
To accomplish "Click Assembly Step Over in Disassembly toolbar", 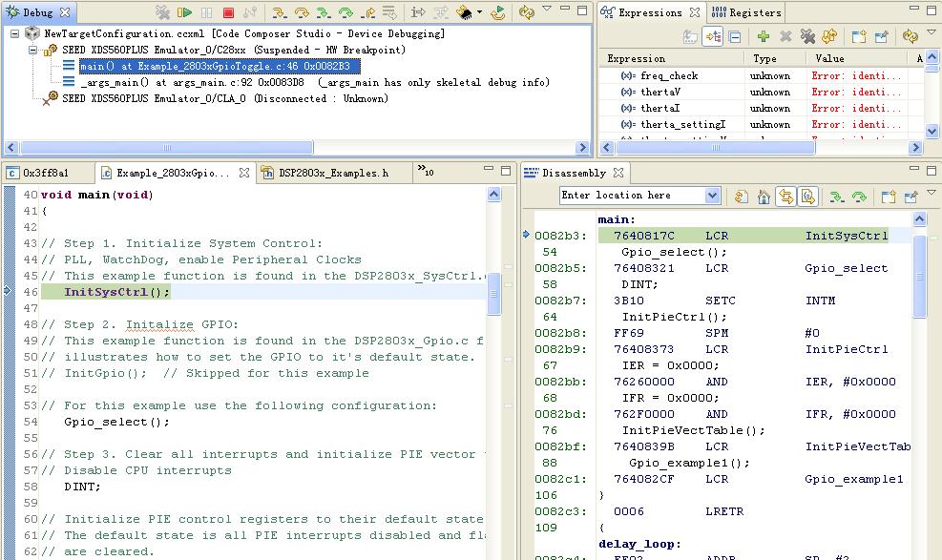I will (859, 197).
